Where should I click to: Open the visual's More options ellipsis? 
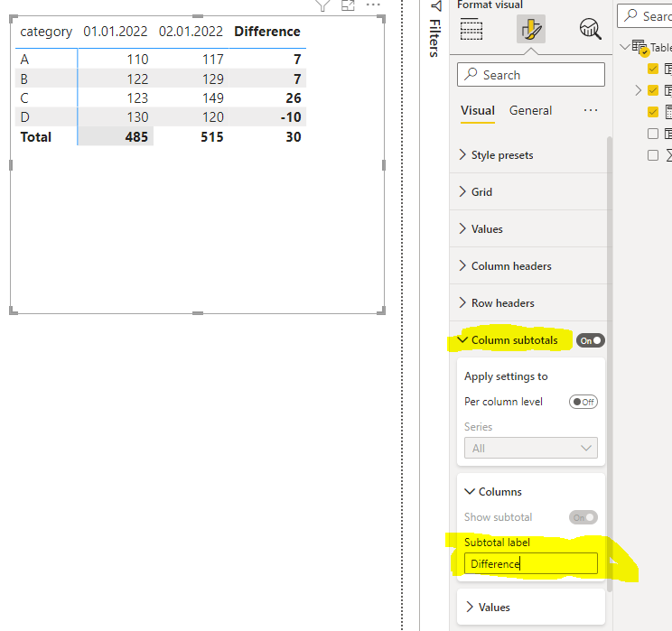373,5
